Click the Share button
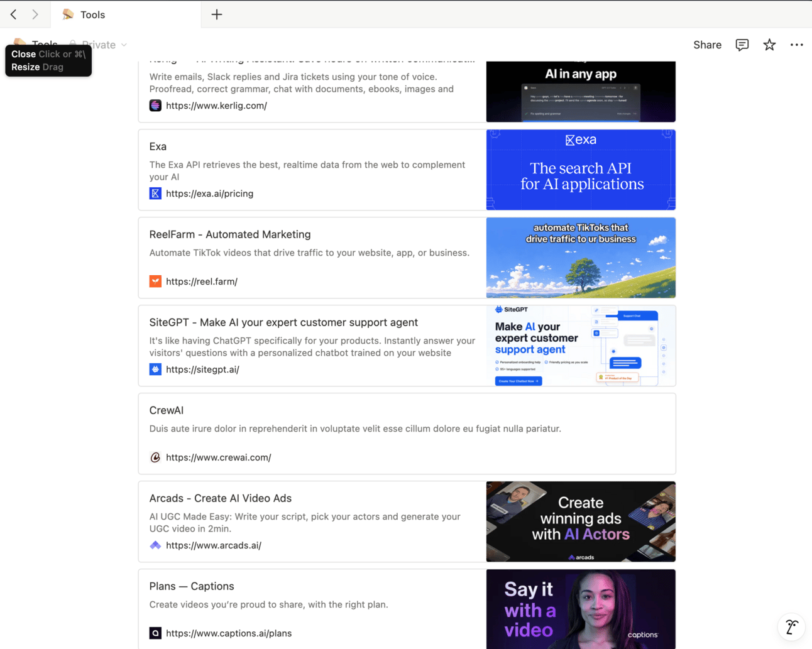This screenshot has height=649, width=812. click(707, 45)
